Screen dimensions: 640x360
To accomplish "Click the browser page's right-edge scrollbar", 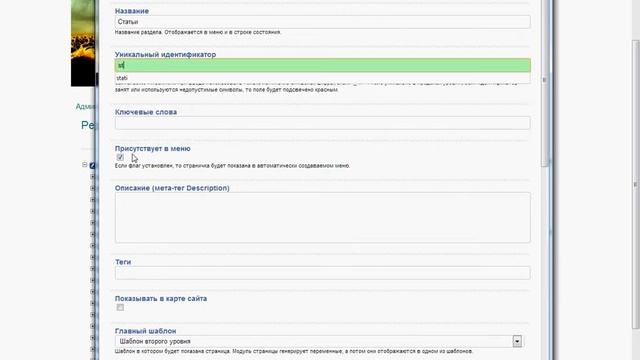I will tap(636, 184).
